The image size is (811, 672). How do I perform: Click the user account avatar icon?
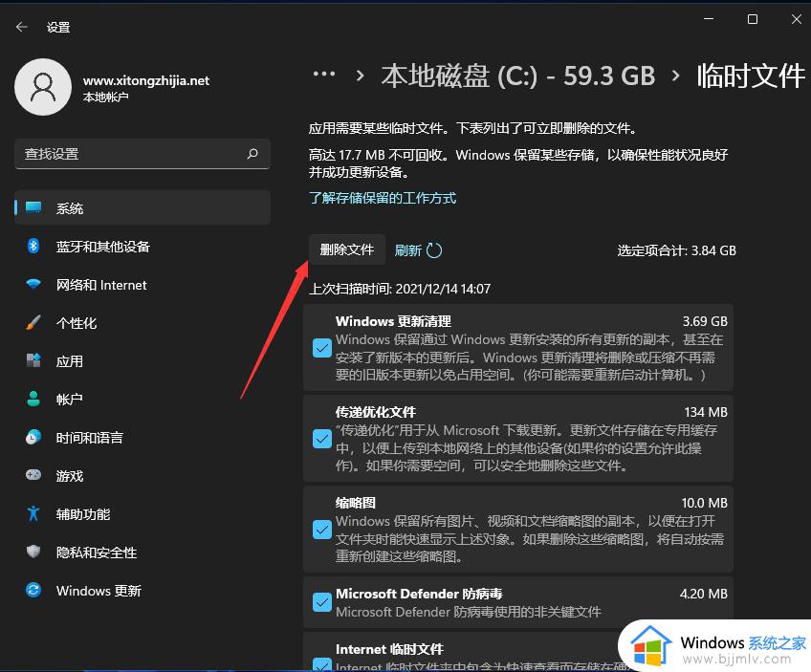point(43,87)
